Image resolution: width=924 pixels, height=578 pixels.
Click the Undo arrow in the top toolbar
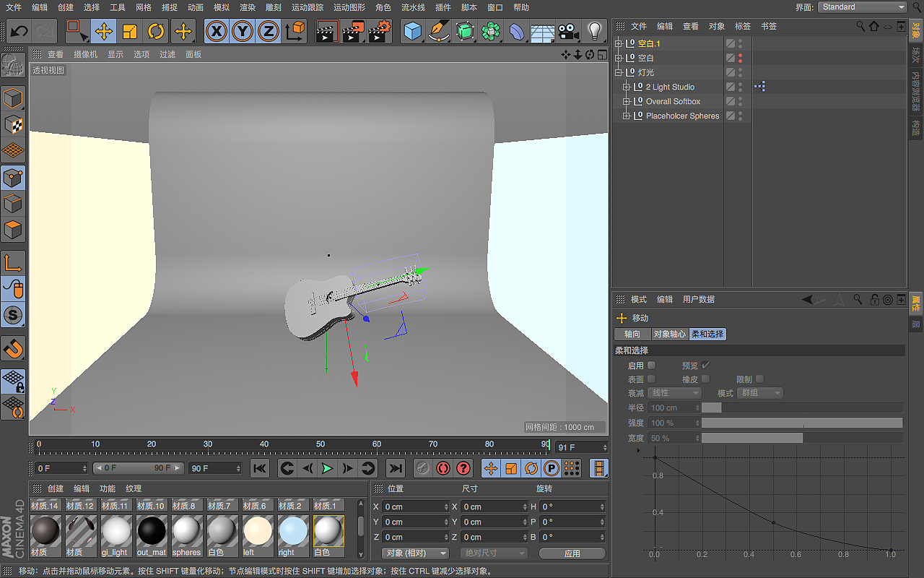click(x=19, y=31)
